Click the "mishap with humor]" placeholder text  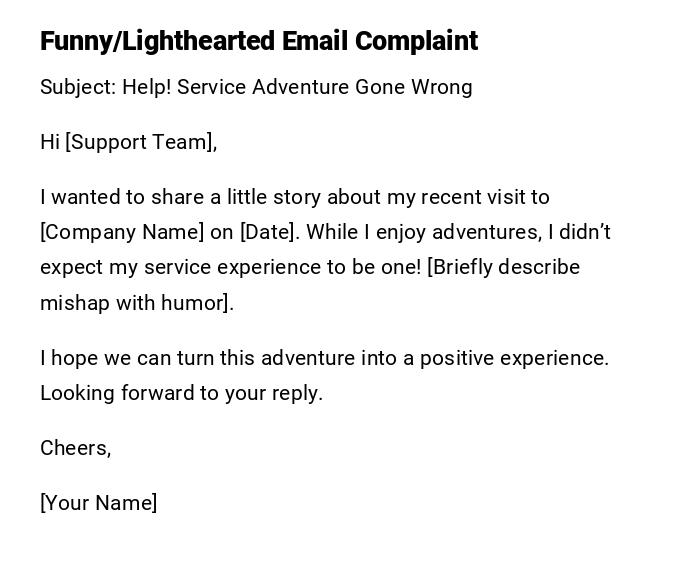pos(137,303)
